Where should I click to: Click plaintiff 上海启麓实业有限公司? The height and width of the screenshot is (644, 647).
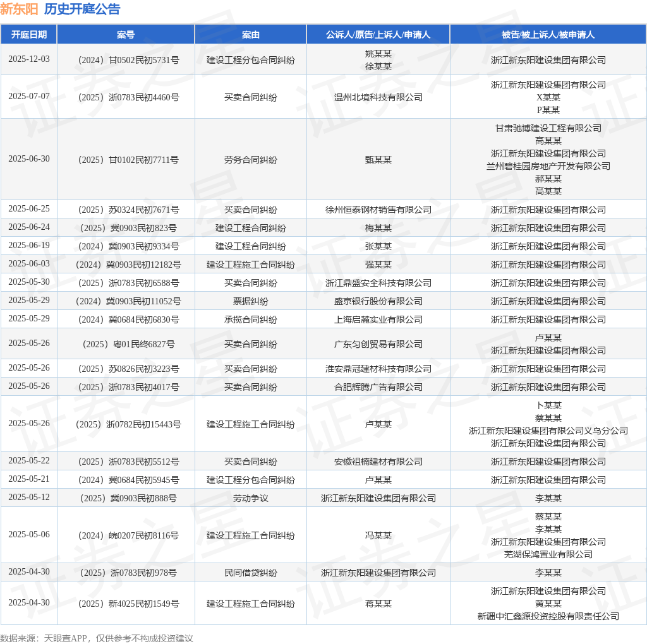[x=378, y=319]
